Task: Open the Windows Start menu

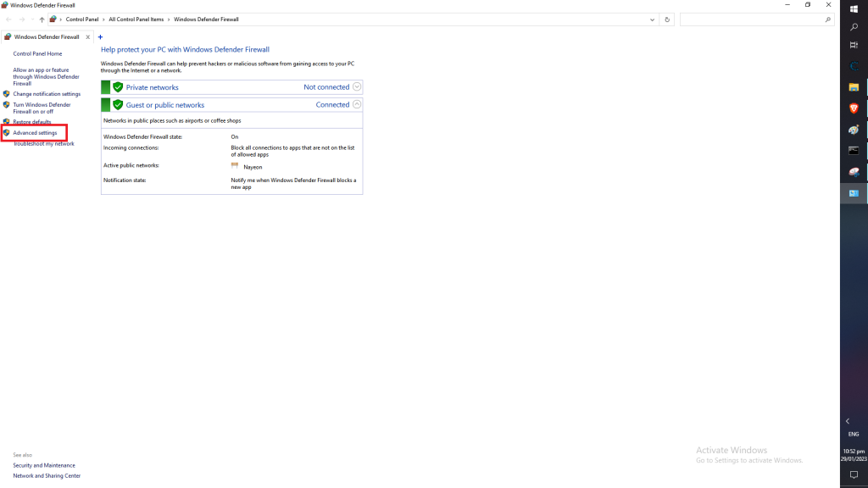Action: point(854,8)
